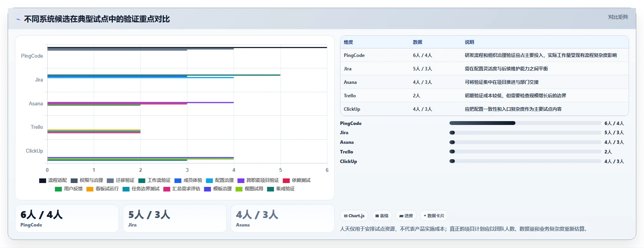
Task: Toggle the 用户反馈 legend item
Action: 69,189
